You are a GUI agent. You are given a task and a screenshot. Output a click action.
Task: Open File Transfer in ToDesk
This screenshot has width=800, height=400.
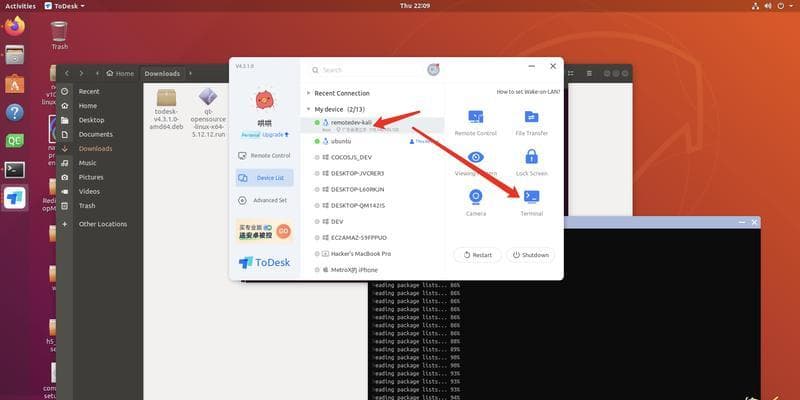coord(532,123)
